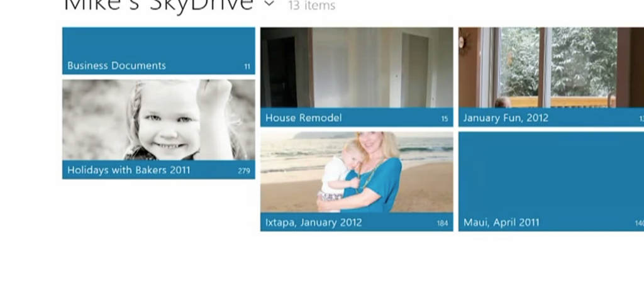Open the Ixtapa, January 2012 album
This screenshot has height=283, width=644.
pos(357,181)
